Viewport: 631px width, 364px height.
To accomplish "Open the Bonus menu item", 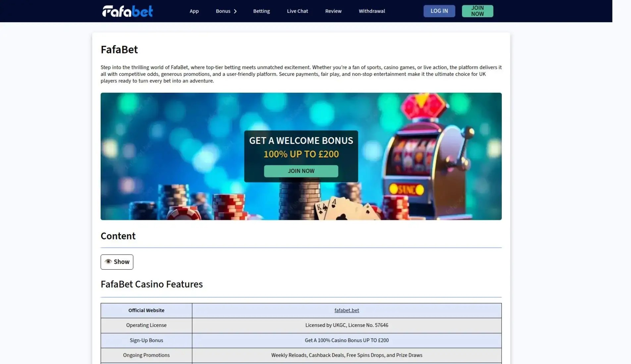I will tap(223, 11).
